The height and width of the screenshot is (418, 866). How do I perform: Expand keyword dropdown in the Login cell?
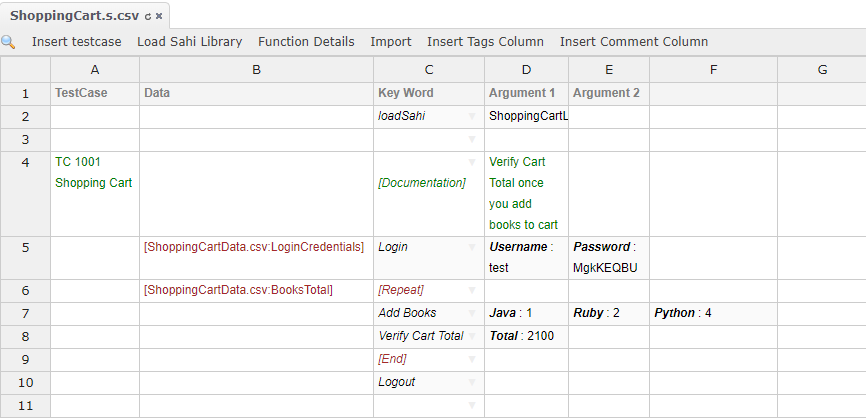[x=472, y=247]
